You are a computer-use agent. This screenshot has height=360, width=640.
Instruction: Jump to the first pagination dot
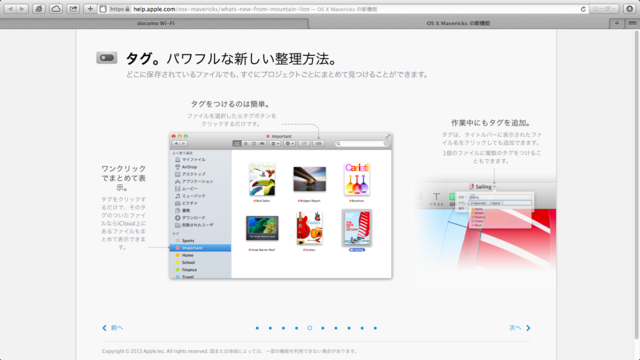[257, 328]
